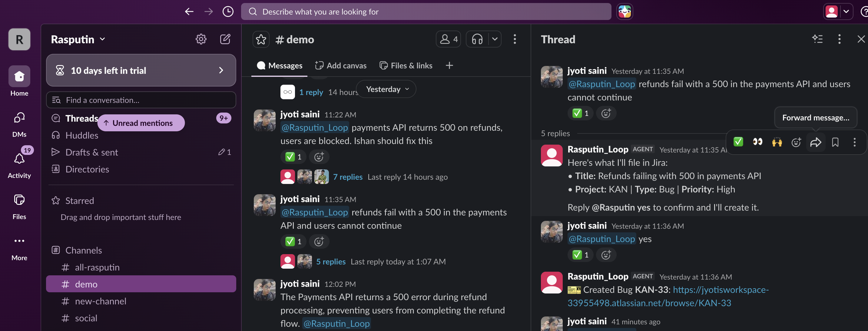Viewport: 868px width, 331px height.
Task: Switch to the all-rasputin channel
Action: tap(141, 267)
